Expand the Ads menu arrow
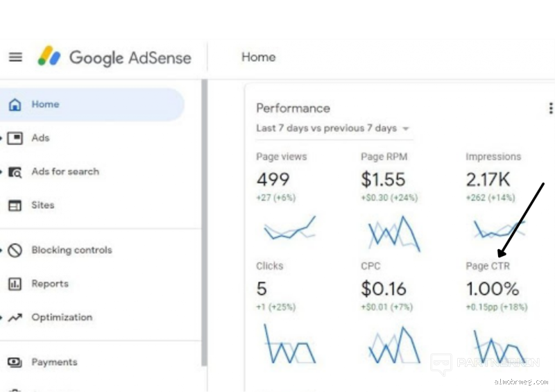Screen dimensions: 555x392 2,138
